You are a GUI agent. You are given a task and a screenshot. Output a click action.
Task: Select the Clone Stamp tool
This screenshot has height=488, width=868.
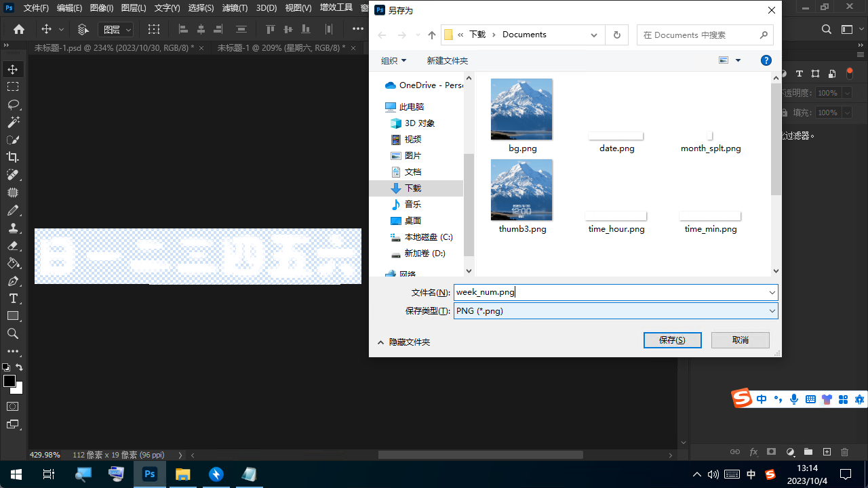click(13, 228)
